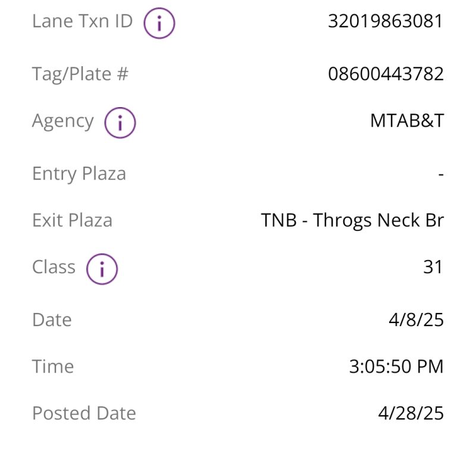Select date value 4/8/25

click(416, 320)
